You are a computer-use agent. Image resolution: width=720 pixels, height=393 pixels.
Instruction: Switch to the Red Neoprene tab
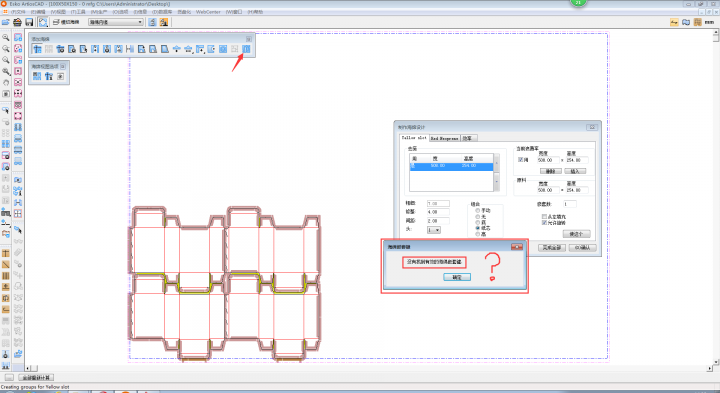click(444, 138)
